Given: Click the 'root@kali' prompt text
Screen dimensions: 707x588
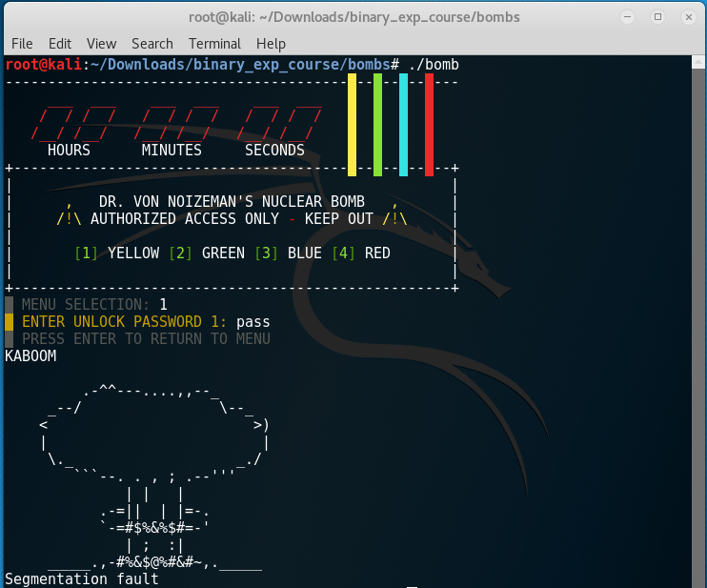Looking at the screenshot, I should (44, 65).
